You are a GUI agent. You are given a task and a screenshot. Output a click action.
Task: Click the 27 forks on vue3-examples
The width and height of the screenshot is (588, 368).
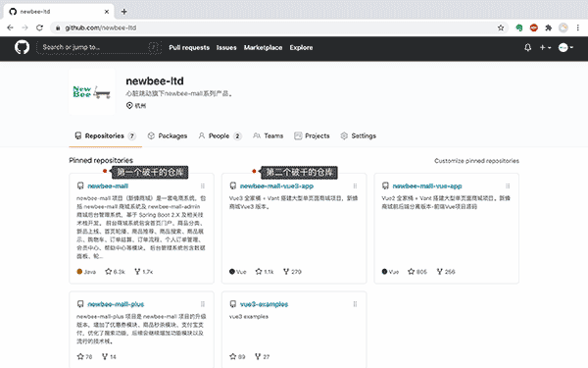coord(262,357)
